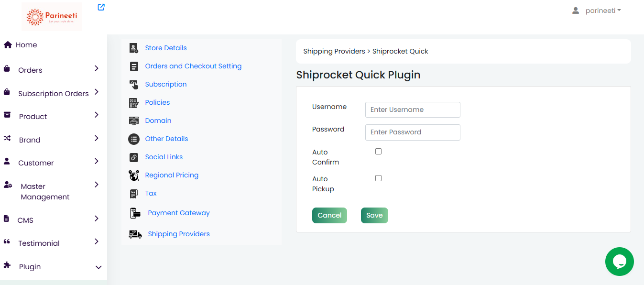Collapse the Plugin menu chevron
This screenshot has width=644, height=285.
point(98,267)
